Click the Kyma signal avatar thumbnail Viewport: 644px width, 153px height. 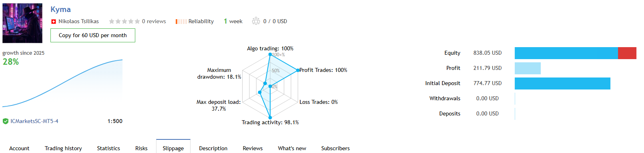point(22,23)
